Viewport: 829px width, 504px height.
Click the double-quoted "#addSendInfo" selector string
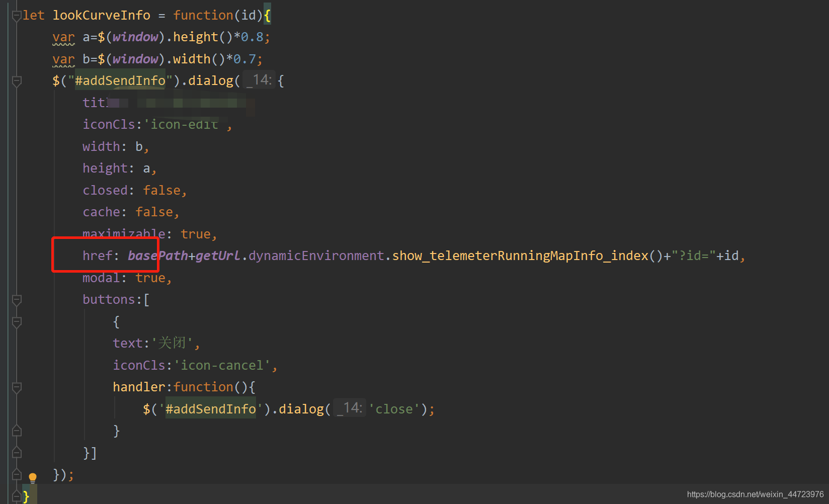pyautogui.click(x=120, y=81)
